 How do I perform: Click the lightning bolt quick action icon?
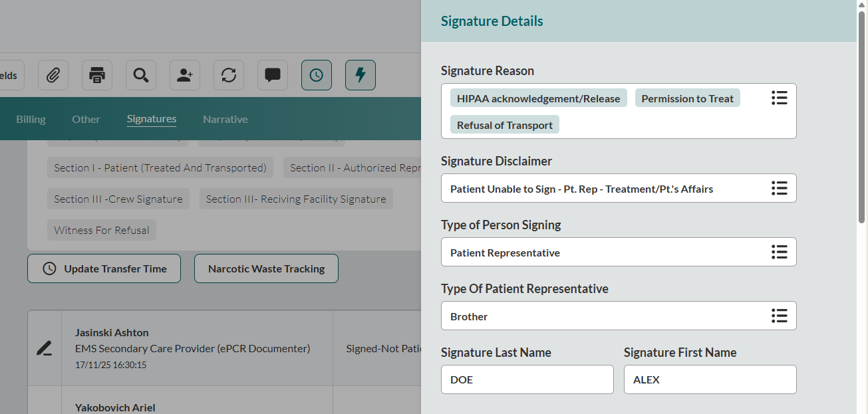[x=361, y=75]
